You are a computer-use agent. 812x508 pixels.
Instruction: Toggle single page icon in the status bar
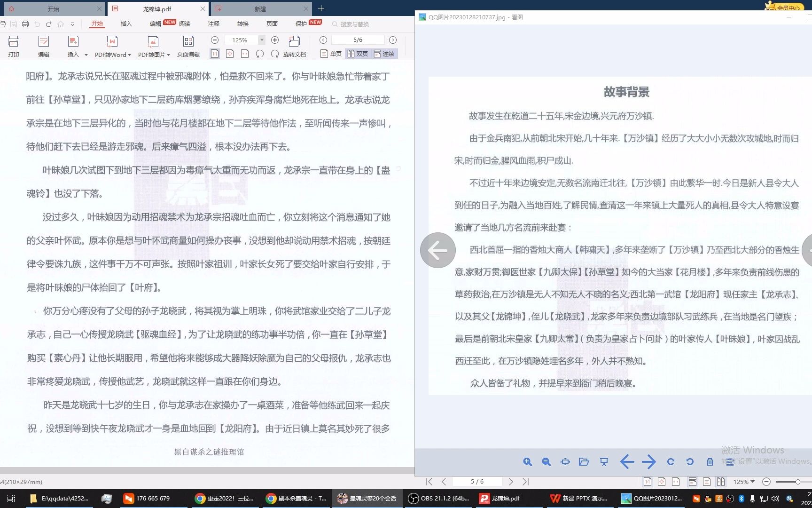pos(707,482)
